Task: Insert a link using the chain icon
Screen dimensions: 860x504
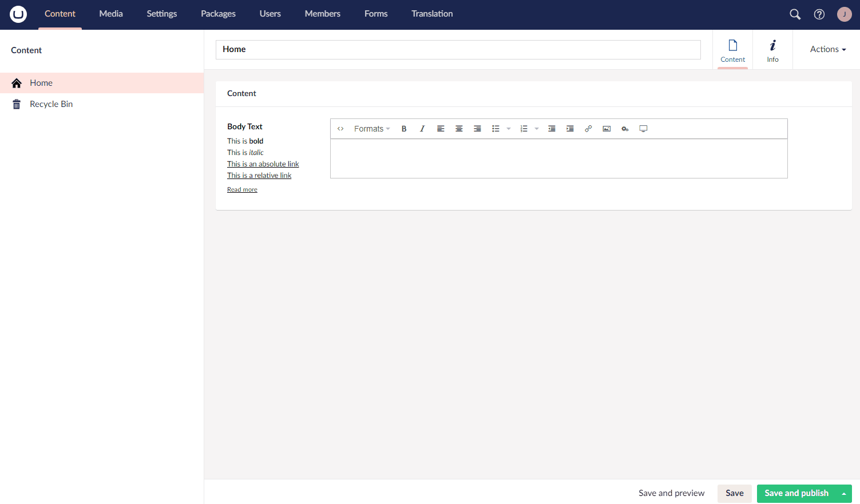Action: click(588, 129)
